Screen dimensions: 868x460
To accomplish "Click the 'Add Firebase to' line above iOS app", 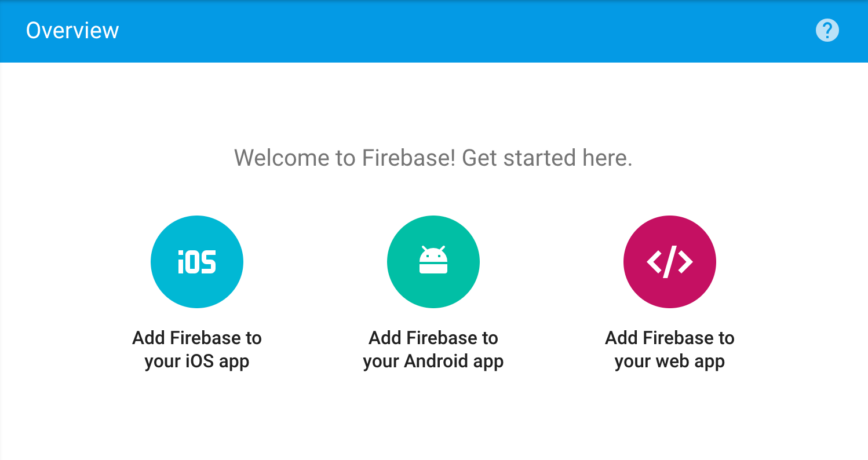I will 197,338.
